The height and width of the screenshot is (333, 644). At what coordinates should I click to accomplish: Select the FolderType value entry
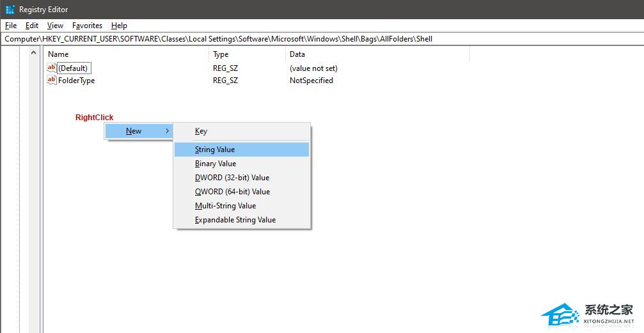[x=76, y=81]
